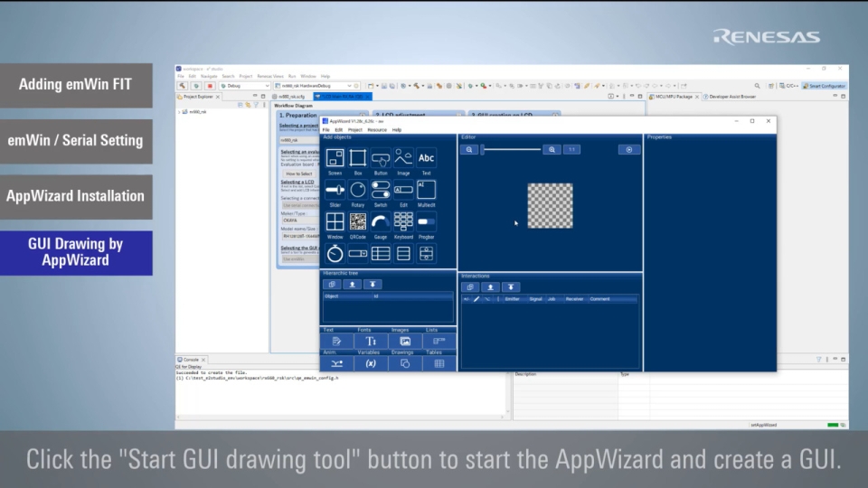
Task: Open AppWizard Resource menu
Action: [377, 130]
